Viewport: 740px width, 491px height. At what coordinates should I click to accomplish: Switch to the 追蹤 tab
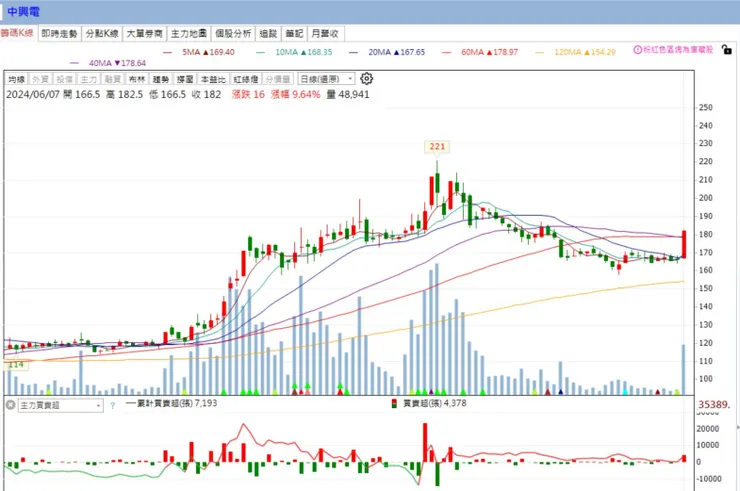click(269, 34)
